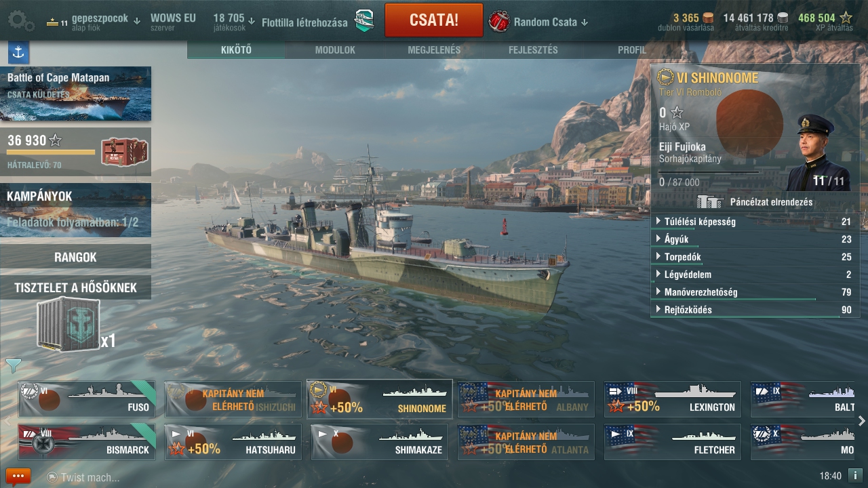The height and width of the screenshot is (488, 868).
Task: Select the Bismarck ship card
Action: (87, 442)
